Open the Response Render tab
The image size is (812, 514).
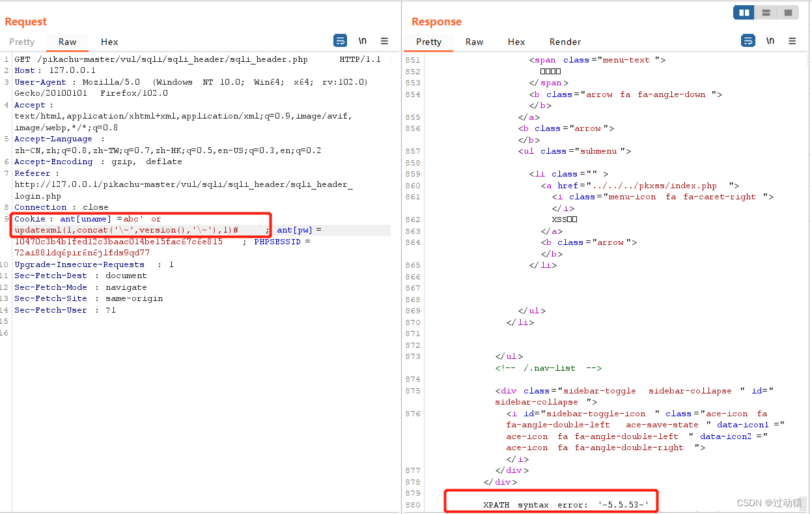(565, 42)
